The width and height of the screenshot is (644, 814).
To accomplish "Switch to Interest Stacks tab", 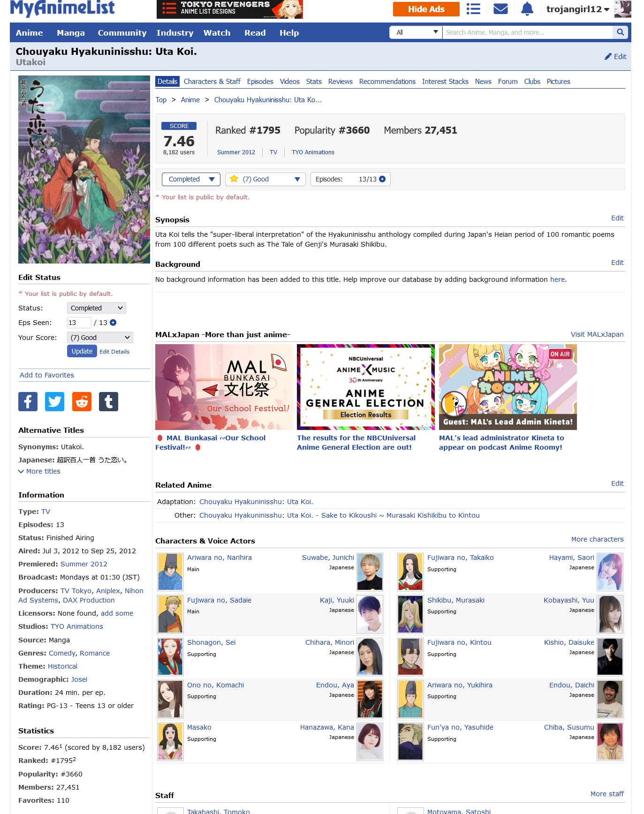I will (445, 82).
